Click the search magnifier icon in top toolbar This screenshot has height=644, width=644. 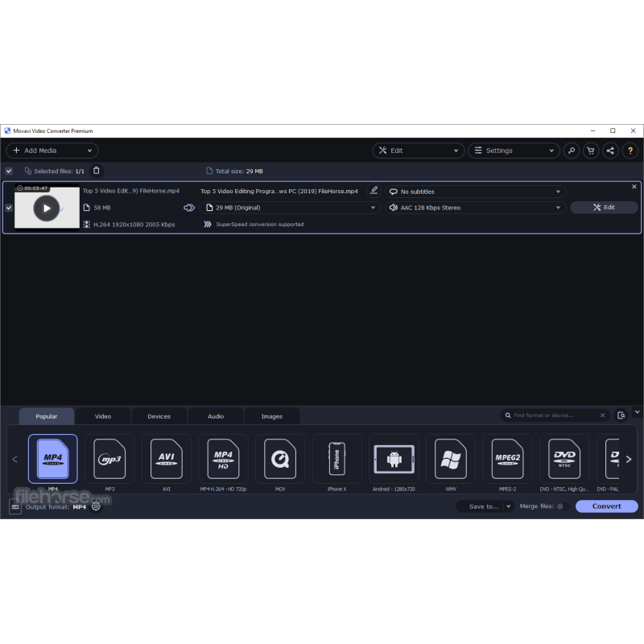pyautogui.click(x=571, y=151)
